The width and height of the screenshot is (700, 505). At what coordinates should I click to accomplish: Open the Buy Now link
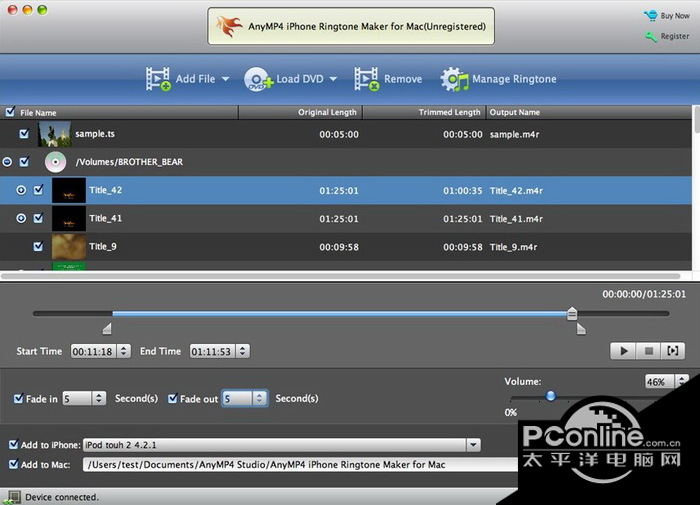coord(675,16)
